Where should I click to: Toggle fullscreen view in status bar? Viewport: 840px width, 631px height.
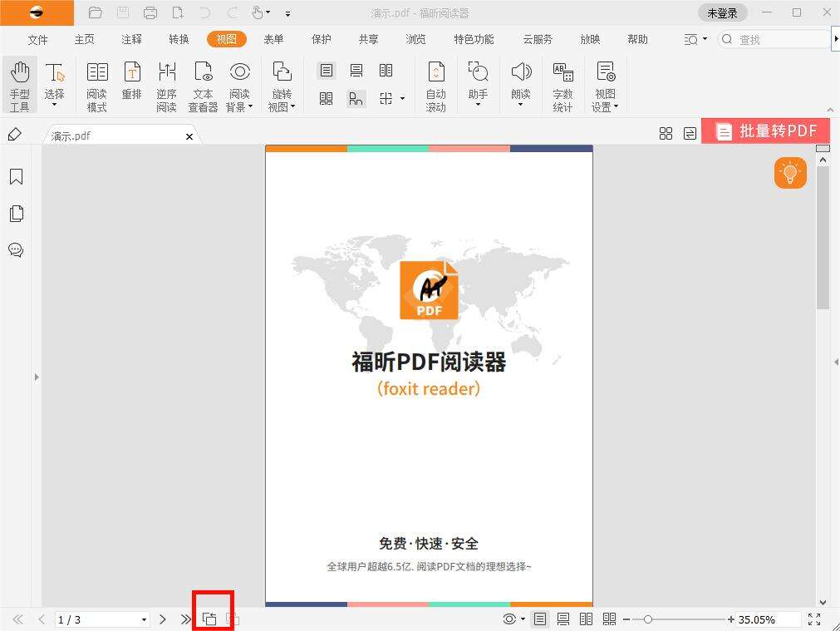click(x=814, y=619)
